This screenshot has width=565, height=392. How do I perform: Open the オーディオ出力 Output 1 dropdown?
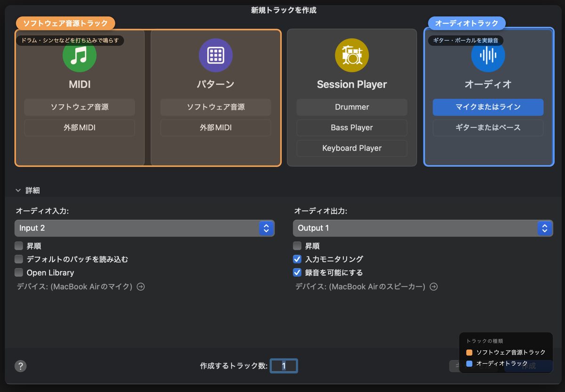(423, 228)
